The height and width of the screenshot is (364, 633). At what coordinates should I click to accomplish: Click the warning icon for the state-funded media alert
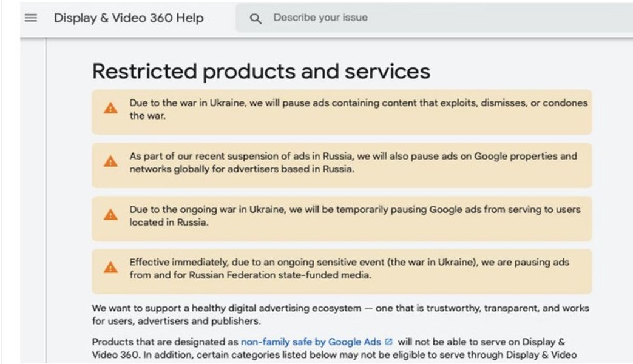pos(110,268)
